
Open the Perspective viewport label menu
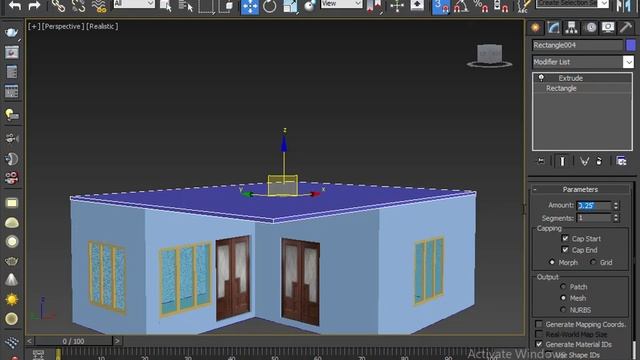pyautogui.click(x=63, y=27)
